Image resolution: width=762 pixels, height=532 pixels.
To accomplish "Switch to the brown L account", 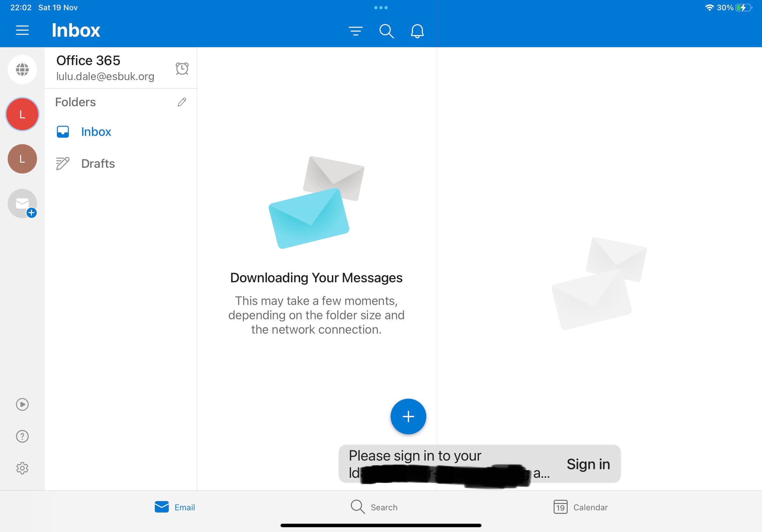I will point(22,159).
